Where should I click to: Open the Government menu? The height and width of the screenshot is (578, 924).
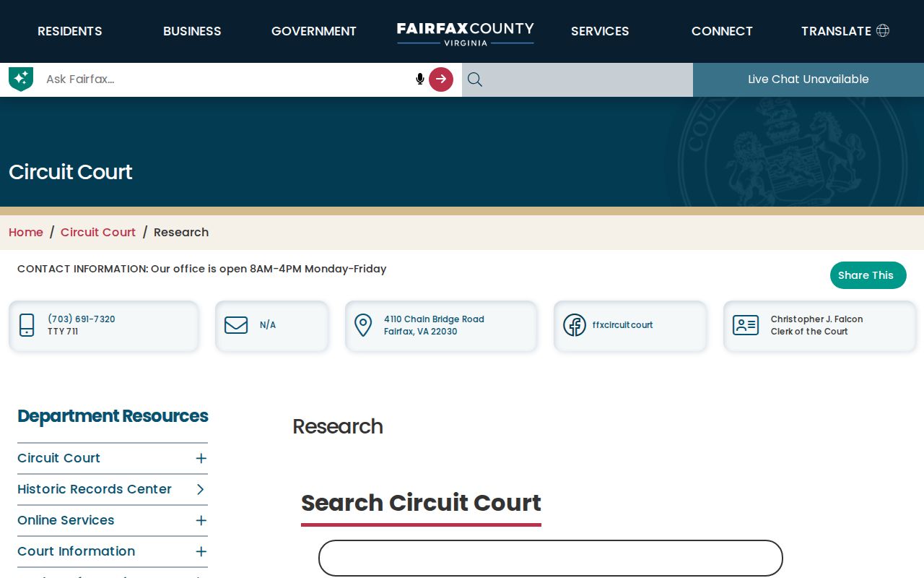tap(314, 31)
